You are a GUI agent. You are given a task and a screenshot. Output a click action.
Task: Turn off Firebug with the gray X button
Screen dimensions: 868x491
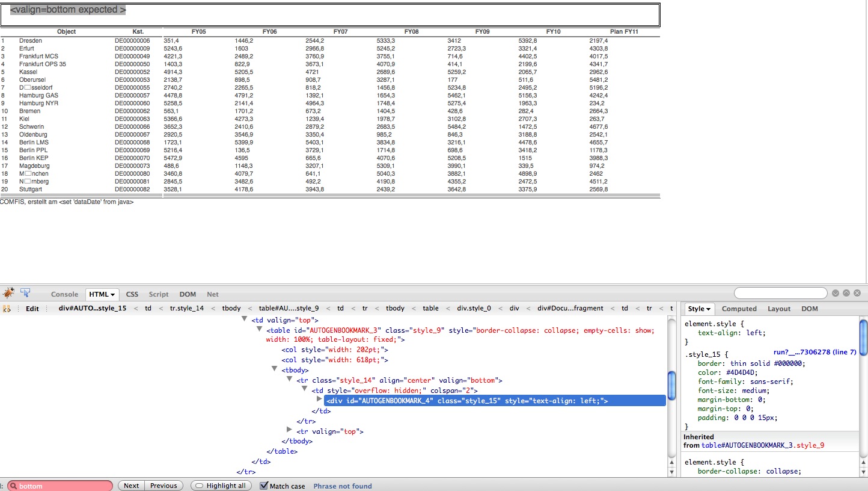(857, 294)
